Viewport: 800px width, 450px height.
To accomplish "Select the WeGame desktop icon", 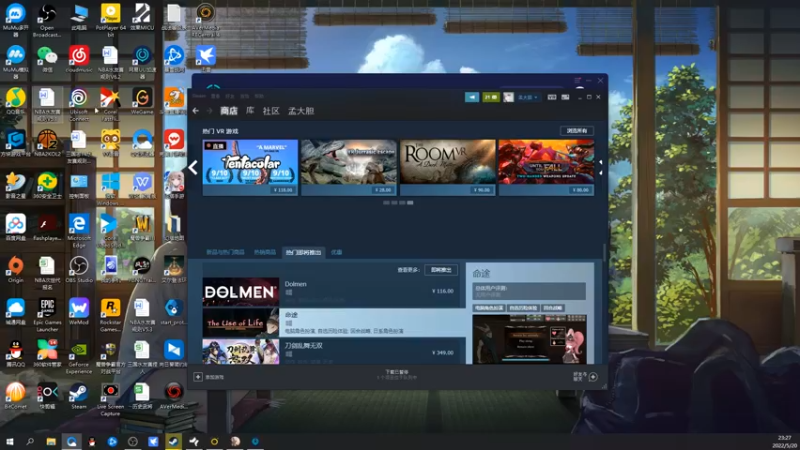I will pyautogui.click(x=142, y=102).
